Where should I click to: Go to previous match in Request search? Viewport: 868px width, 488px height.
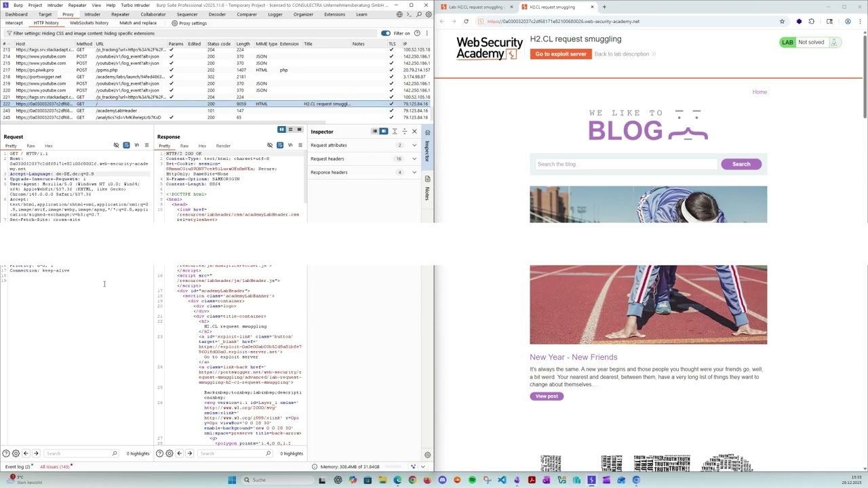26,453
